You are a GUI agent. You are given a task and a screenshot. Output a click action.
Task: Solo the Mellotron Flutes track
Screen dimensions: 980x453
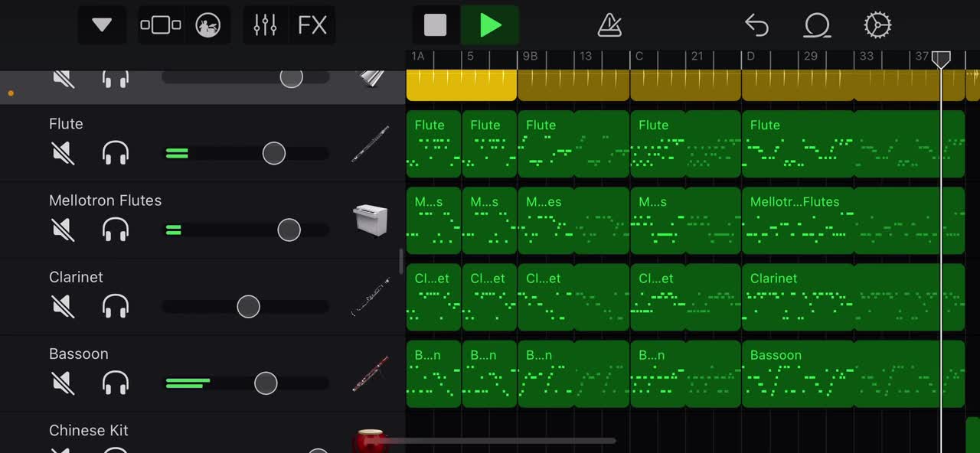(116, 230)
